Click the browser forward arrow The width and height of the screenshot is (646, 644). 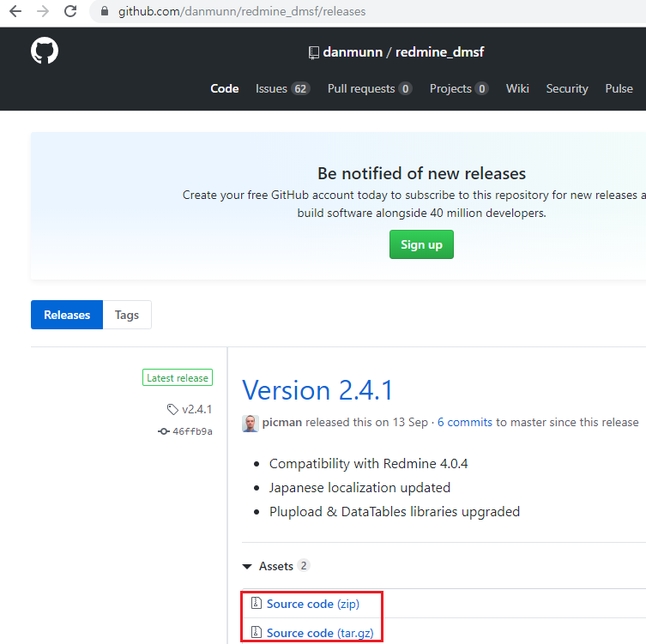coord(43,11)
